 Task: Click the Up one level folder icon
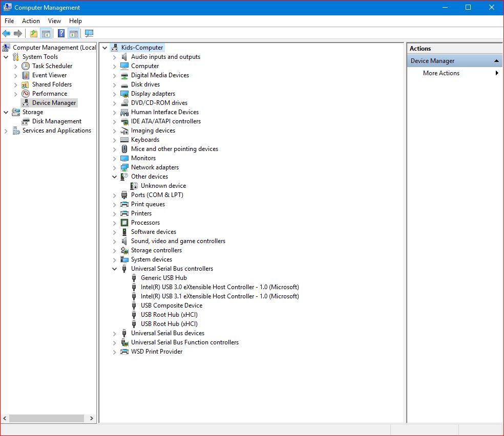[x=34, y=33]
